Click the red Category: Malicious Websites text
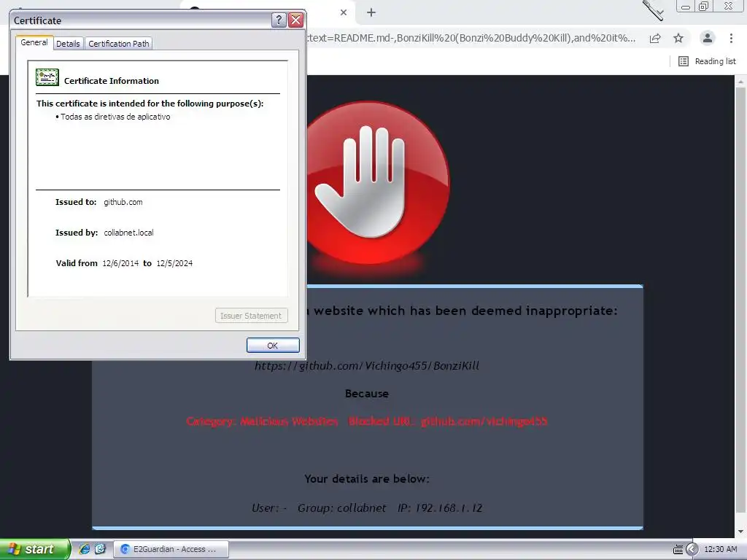This screenshot has height=560, width=747. 263,421
